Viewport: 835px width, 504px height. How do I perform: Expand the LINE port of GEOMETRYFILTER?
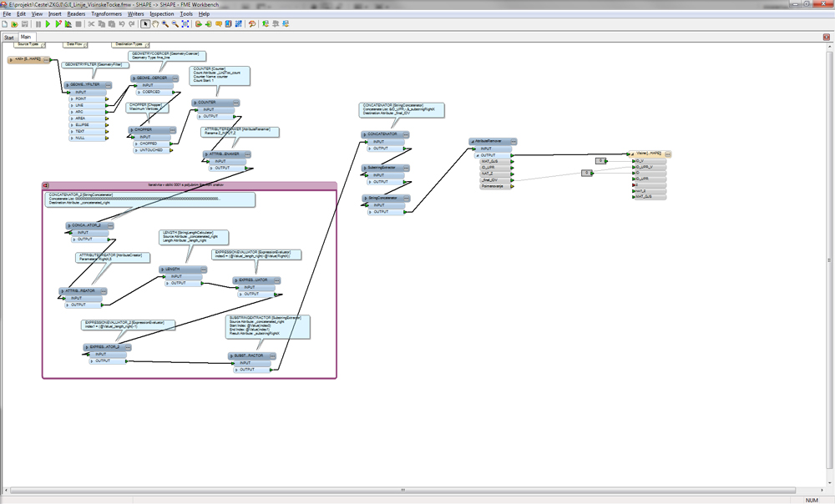click(71, 105)
